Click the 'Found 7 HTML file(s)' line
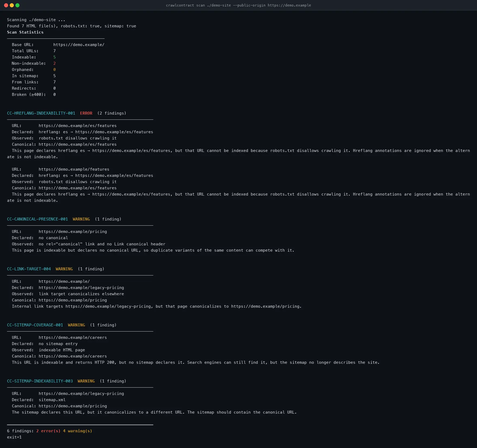Screen dimensions: 477x448 (x=71, y=26)
